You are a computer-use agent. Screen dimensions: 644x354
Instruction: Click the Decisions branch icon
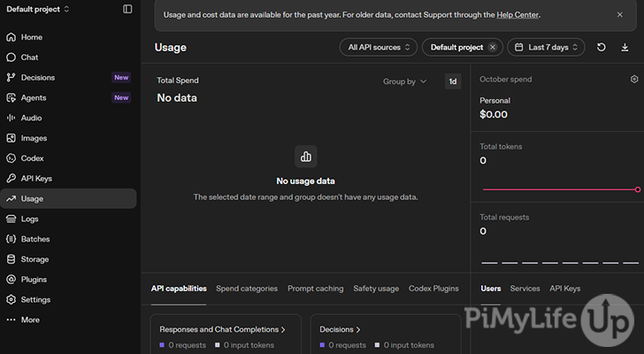11,77
